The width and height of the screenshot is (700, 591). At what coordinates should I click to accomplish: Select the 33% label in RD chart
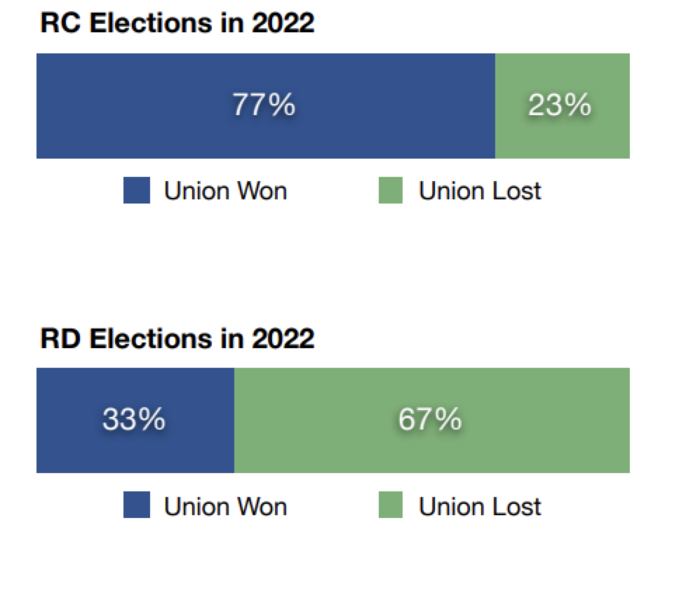click(x=134, y=420)
